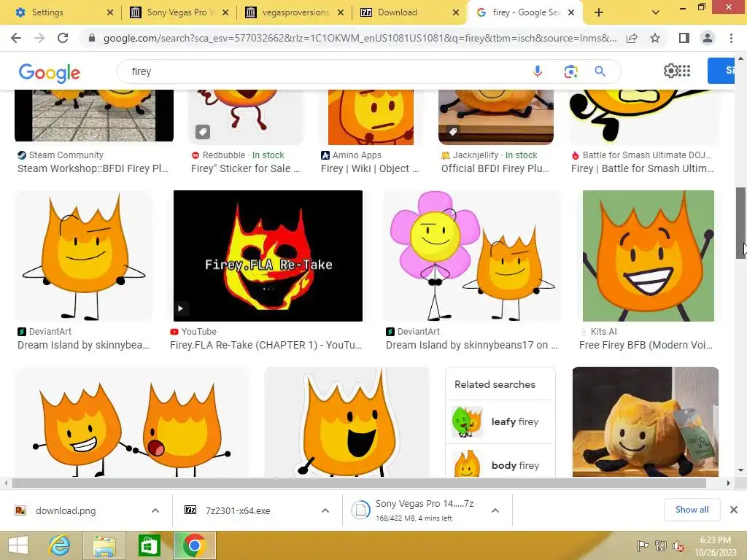Viewport: 747px width, 560px height.
Task: Reload the current page
Action: tap(63, 38)
